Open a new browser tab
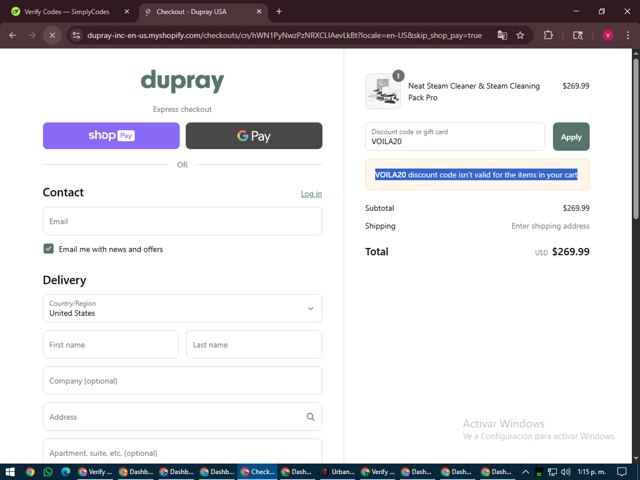The image size is (640, 480). coord(279,11)
